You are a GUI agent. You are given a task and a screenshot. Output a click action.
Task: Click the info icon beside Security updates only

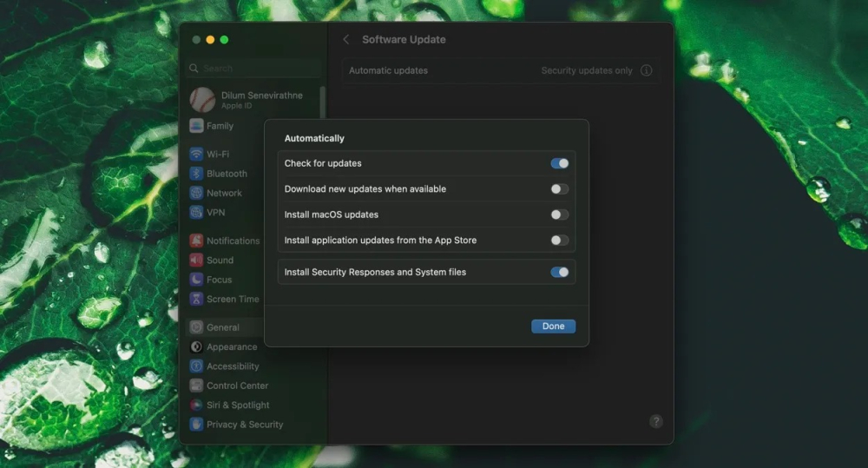[646, 70]
